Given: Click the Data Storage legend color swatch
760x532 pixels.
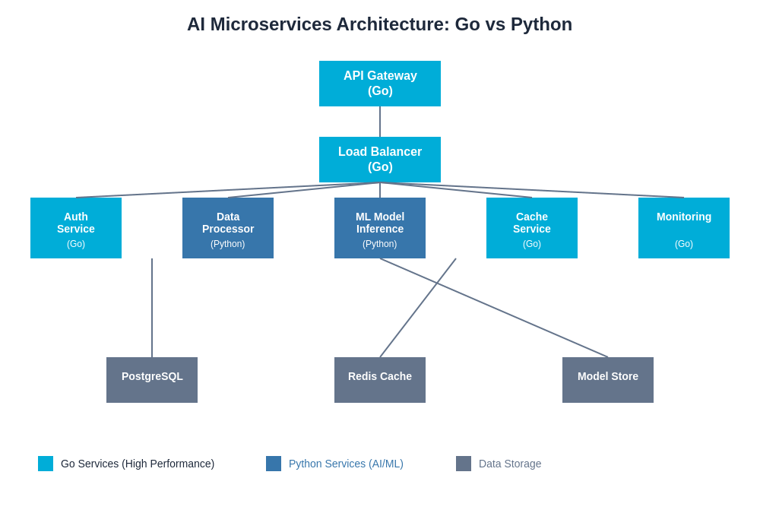Looking at the screenshot, I should tap(464, 464).
